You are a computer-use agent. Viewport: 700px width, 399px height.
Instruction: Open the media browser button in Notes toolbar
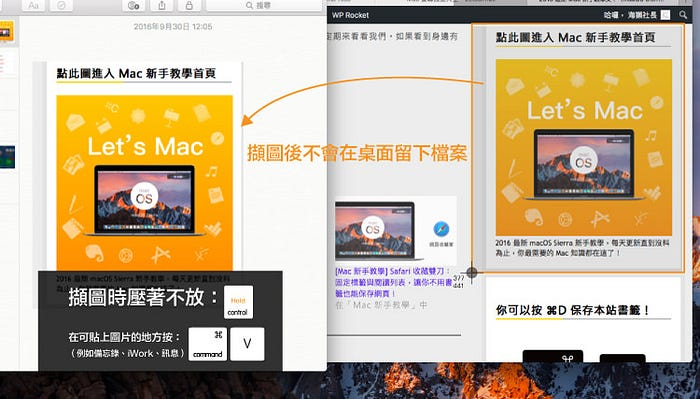(133, 5)
